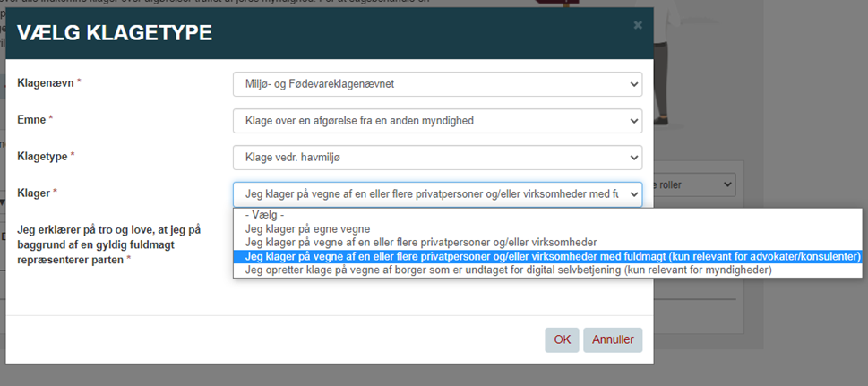This screenshot has height=386, width=868.
Task: Click the 'Jeg erklærer på tro og love' text
Action: pyautogui.click(x=108, y=244)
